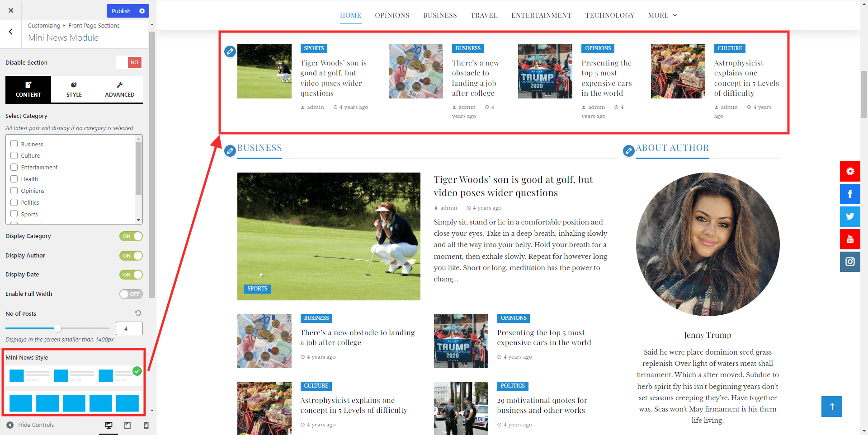Go to TECHNOLOGY menu item
Image resolution: width=868 pixels, height=435 pixels.
[609, 15]
